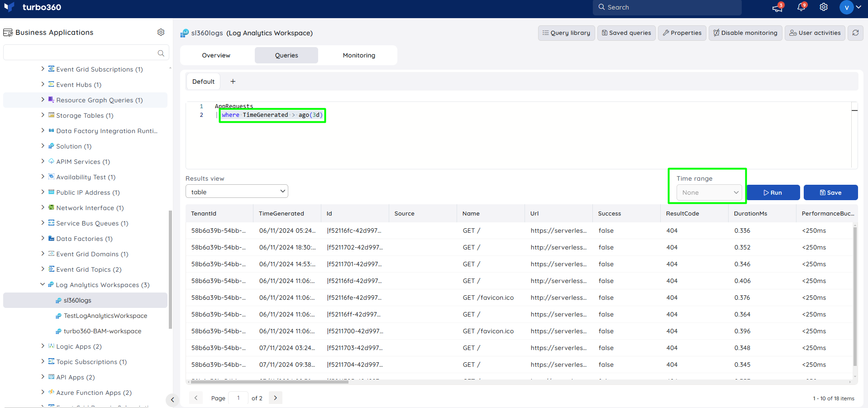
Task: Expand Event Grid Domains node
Action: point(43,254)
